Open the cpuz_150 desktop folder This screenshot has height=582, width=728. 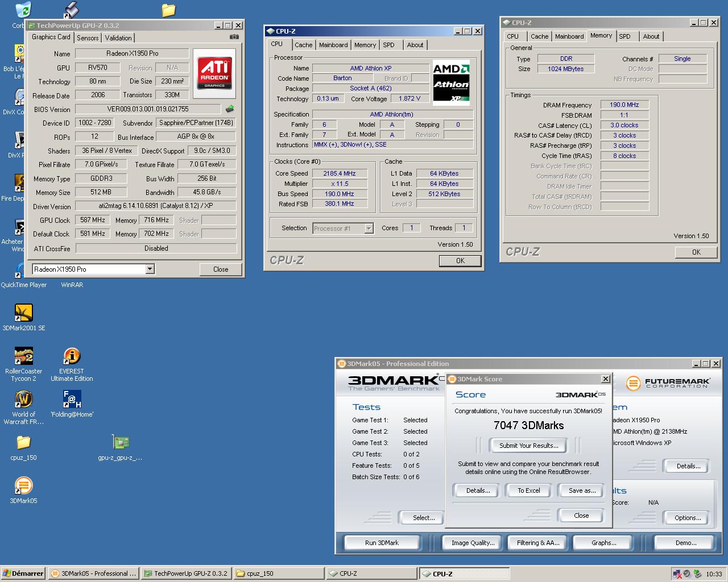coord(23,442)
